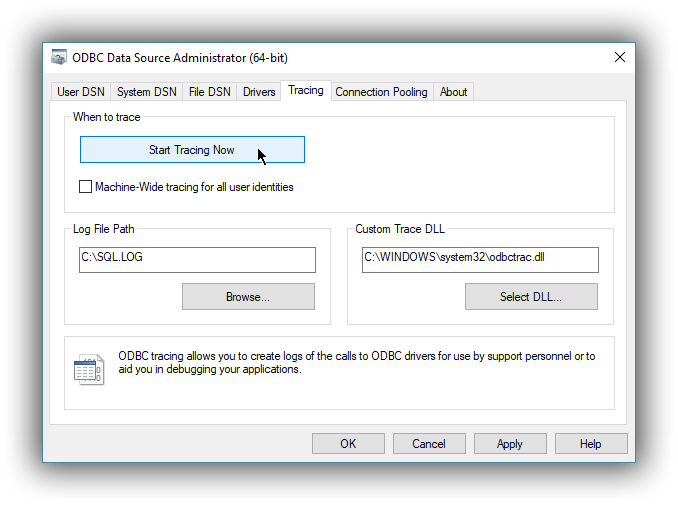Enable Machine-Wide tracing checkbox
Image resolution: width=678 pixels, height=505 pixels.
pos(85,187)
